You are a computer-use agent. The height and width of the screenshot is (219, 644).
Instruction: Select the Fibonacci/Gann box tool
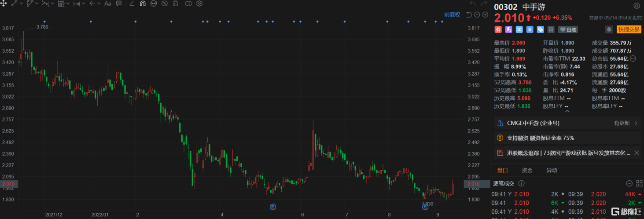[61, 4]
